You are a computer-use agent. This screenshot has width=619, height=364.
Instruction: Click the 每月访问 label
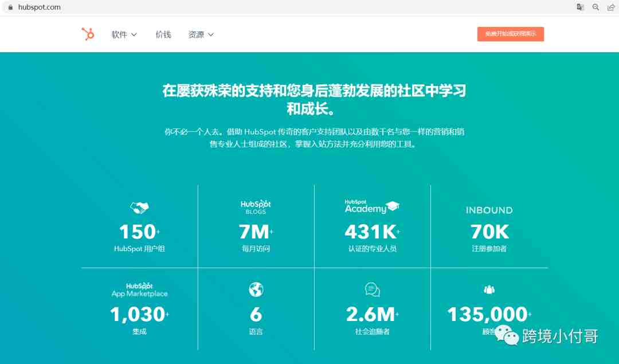[x=256, y=249]
